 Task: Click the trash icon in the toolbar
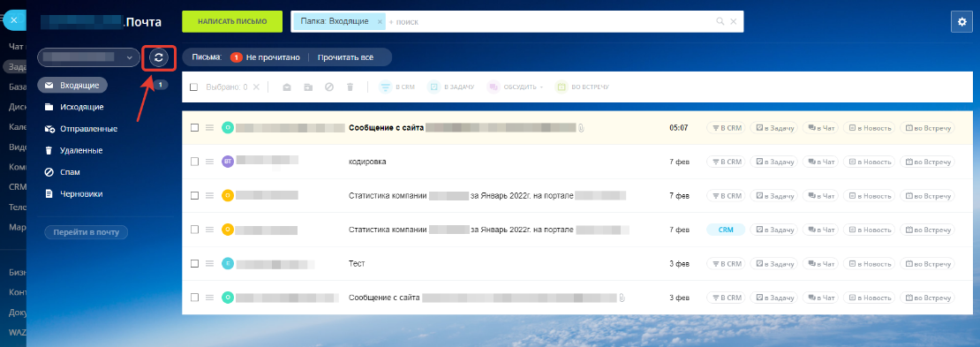tap(350, 87)
